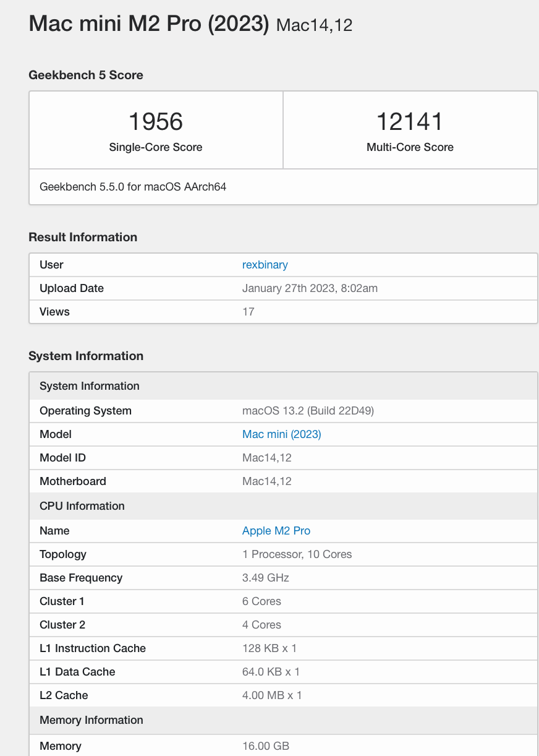Click the Cluster 2 value 4 Cores
Viewport: 539px width, 756px height.
[261, 625]
